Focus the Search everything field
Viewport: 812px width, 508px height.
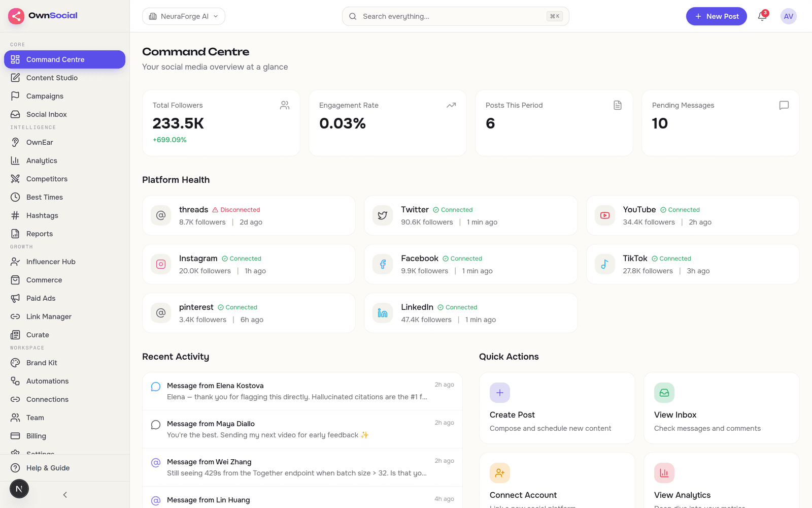(x=455, y=16)
